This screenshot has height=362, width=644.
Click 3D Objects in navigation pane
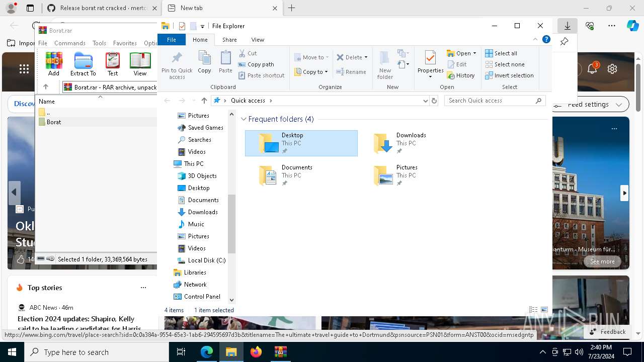197,176
